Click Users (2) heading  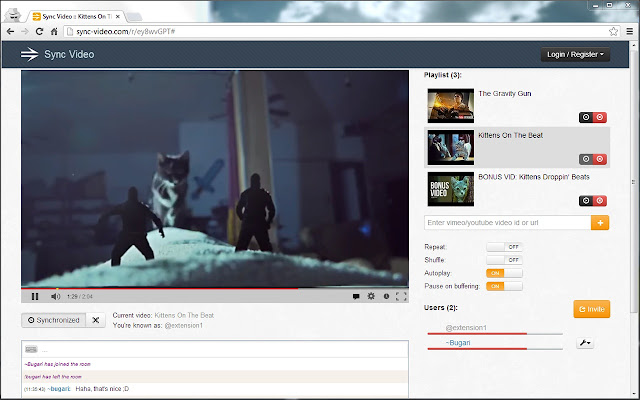441,307
